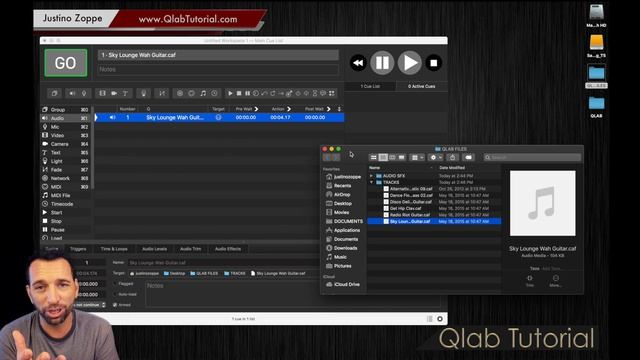Switch to the 0 Active Cues tab
The width and height of the screenshot is (640, 360).
(x=422, y=86)
